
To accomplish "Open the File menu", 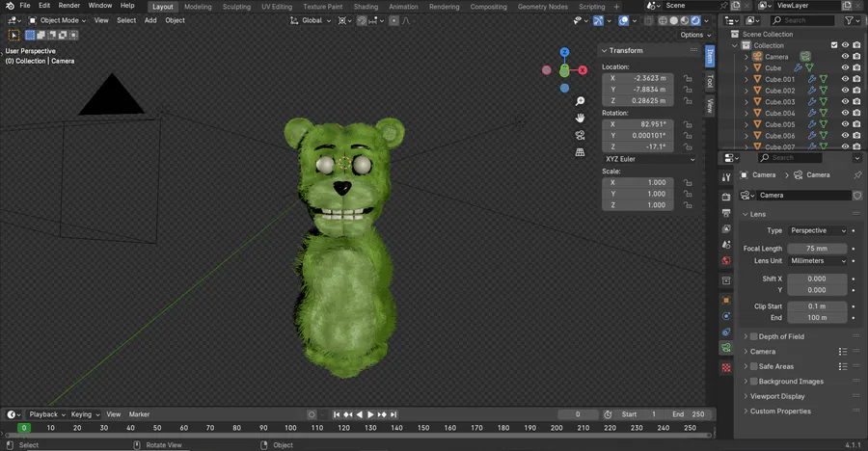I will 25,6.
